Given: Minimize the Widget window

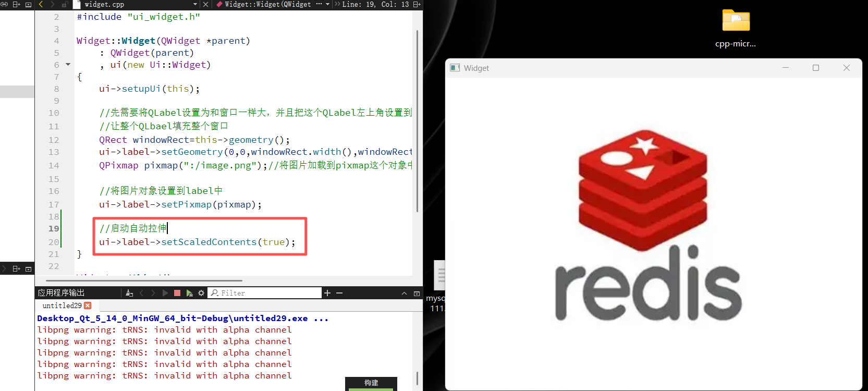Looking at the screenshot, I should 786,68.
